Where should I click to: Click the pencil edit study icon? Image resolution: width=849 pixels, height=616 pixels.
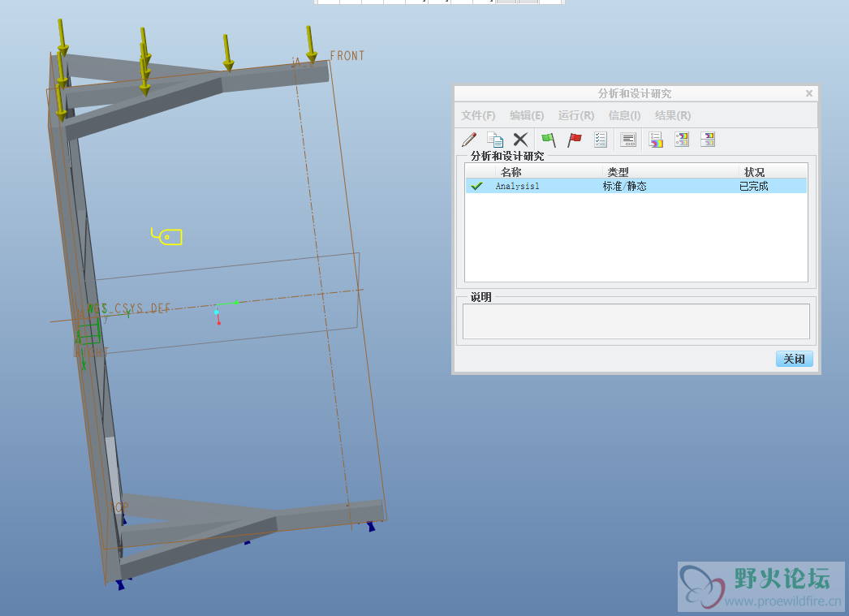click(469, 140)
